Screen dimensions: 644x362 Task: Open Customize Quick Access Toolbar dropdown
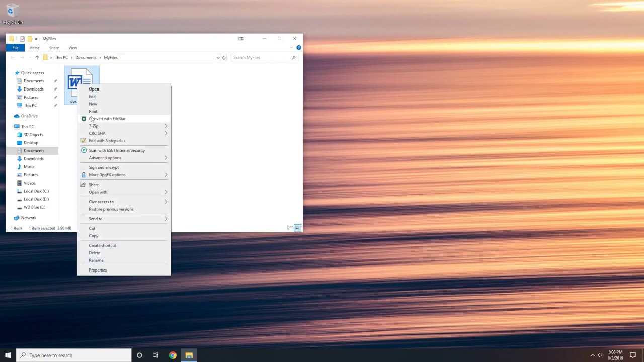[x=36, y=39]
